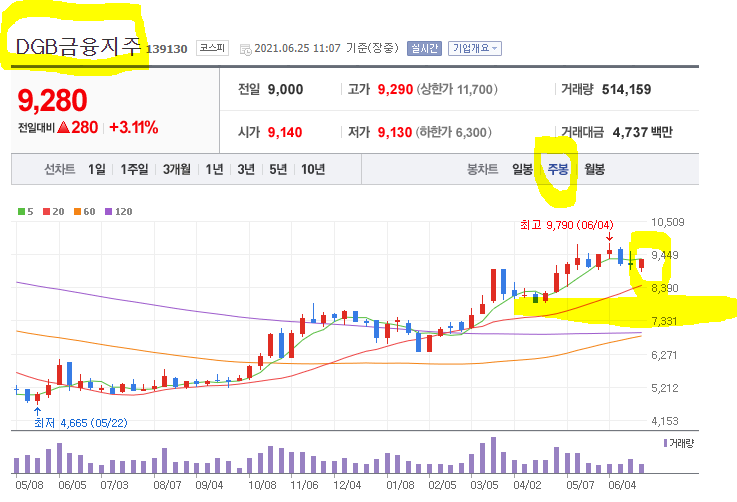This screenshot has height=502, width=737.
Task: Click the 7,331 price axis label
Action: [x=665, y=322]
